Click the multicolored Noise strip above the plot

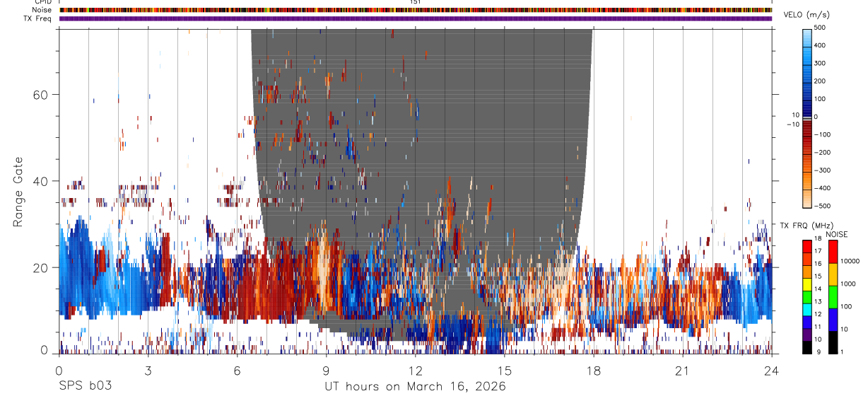pos(416,10)
